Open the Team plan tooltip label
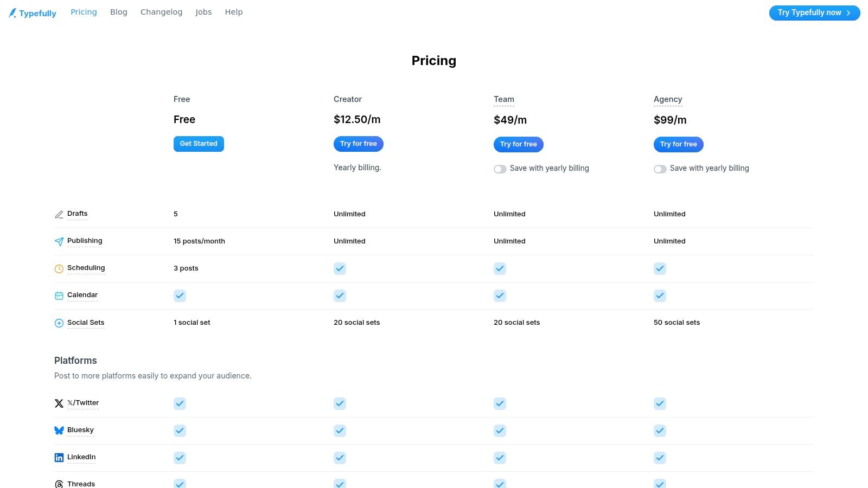The width and height of the screenshot is (868, 488). (x=503, y=99)
